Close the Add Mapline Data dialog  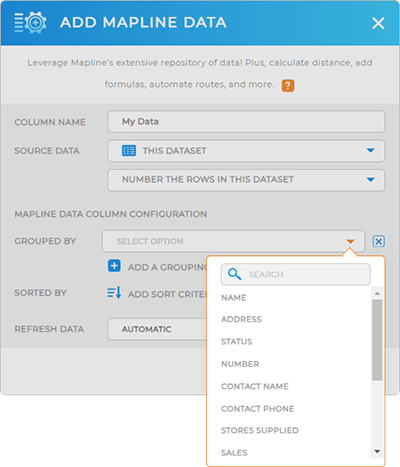pos(378,23)
